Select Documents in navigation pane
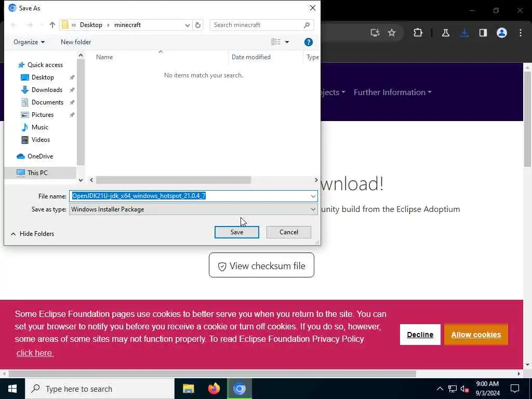 pyautogui.click(x=47, y=102)
